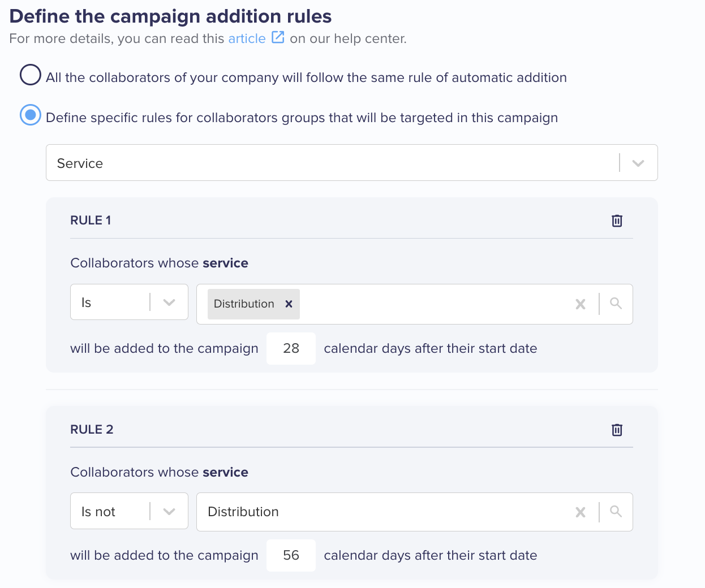Image resolution: width=705 pixels, height=588 pixels.
Task: Open the 'Is' operator dropdown in Rule 1
Action: (x=129, y=302)
